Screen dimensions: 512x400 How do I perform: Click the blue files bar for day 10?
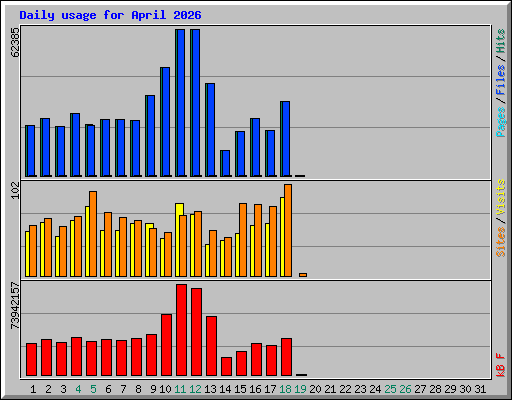(166, 122)
